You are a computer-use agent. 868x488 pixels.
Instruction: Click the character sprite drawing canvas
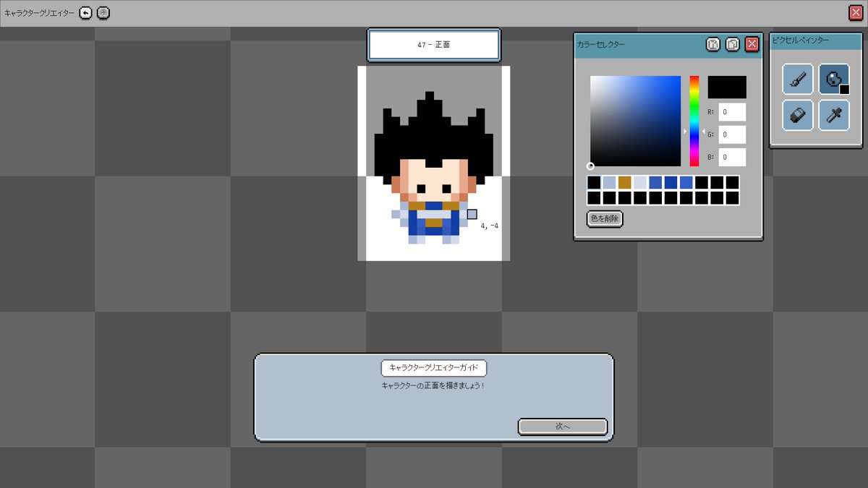434,163
